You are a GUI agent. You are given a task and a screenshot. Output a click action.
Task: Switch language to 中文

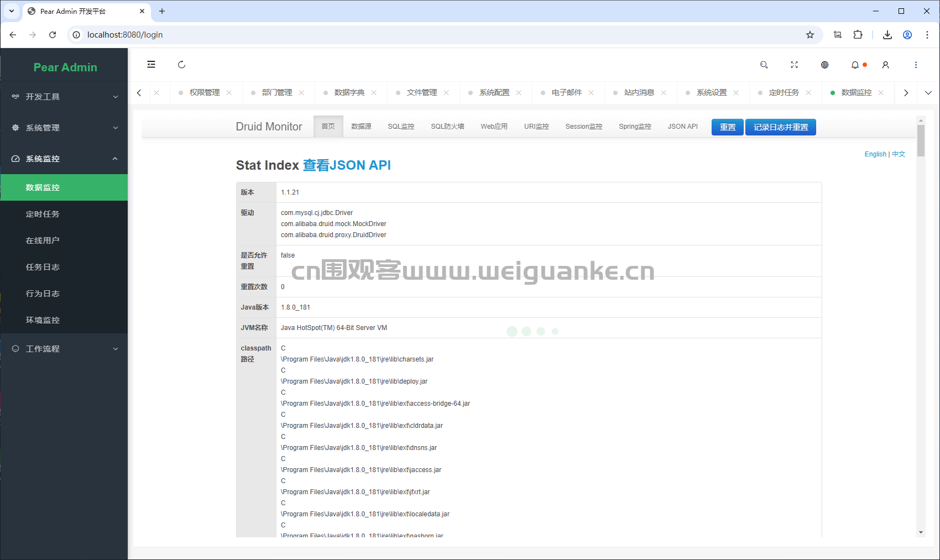(899, 154)
